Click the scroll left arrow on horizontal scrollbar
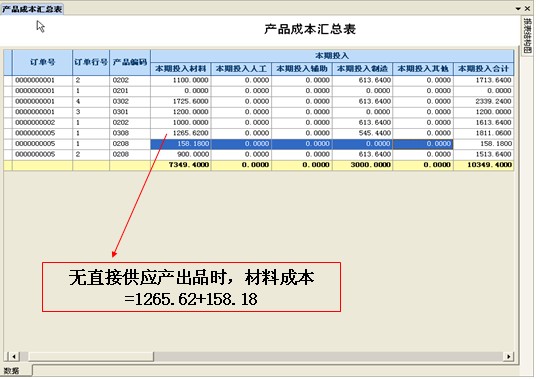 pyautogui.click(x=14, y=357)
